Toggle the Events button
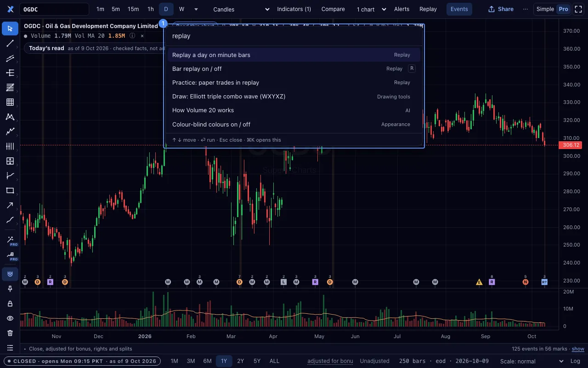The width and height of the screenshot is (588, 368). click(459, 9)
